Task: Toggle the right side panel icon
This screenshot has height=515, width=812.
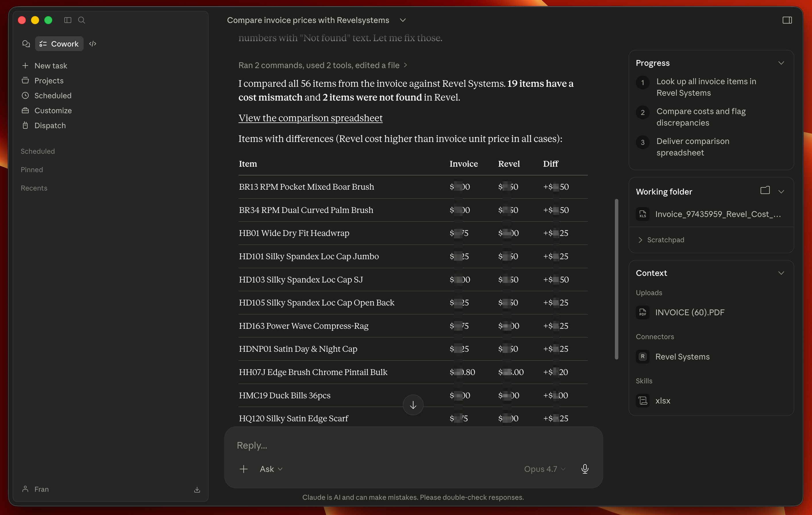Action: pyautogui.click(x=787, y=20)
